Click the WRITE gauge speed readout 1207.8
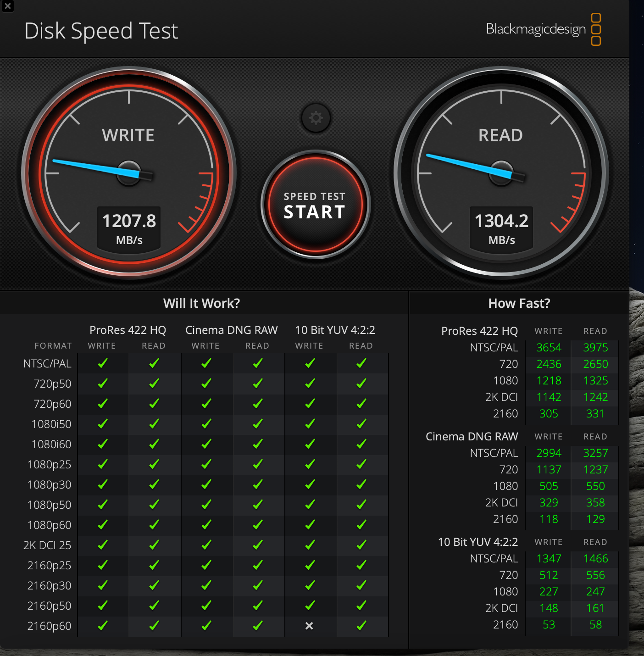644x656 pixels. [129, 221]
